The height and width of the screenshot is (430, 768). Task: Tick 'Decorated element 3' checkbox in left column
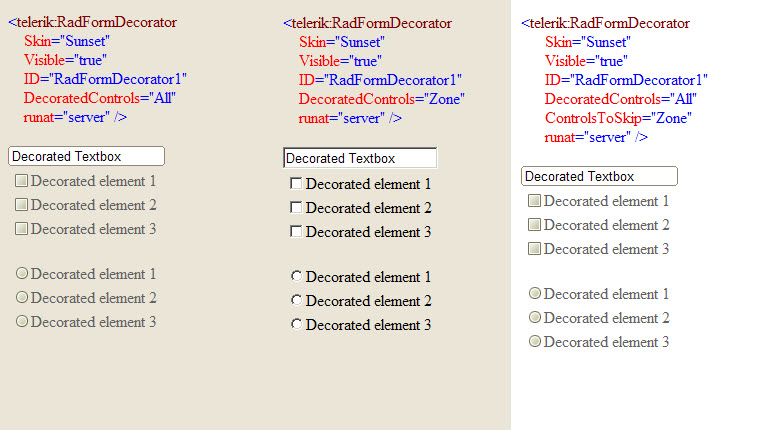[x=21, y=228]
